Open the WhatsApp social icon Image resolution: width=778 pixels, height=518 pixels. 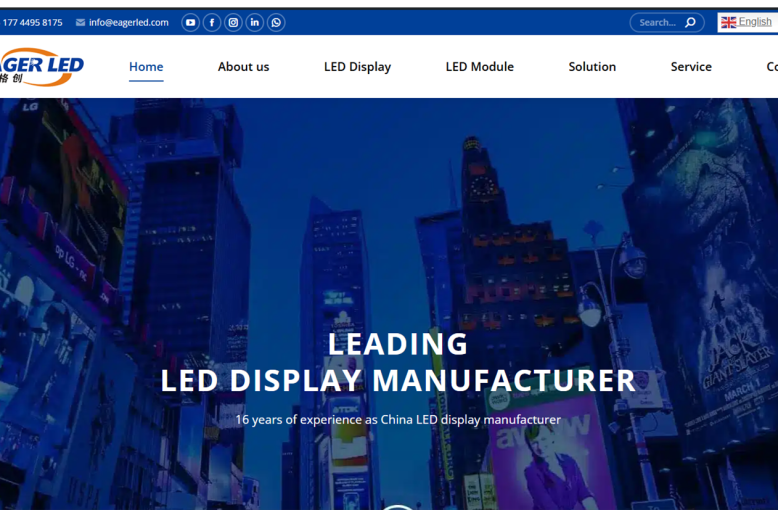276,22
